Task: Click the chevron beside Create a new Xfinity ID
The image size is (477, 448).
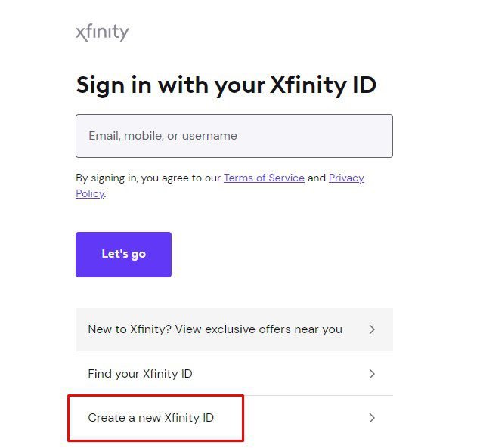Action: (371, 418)
